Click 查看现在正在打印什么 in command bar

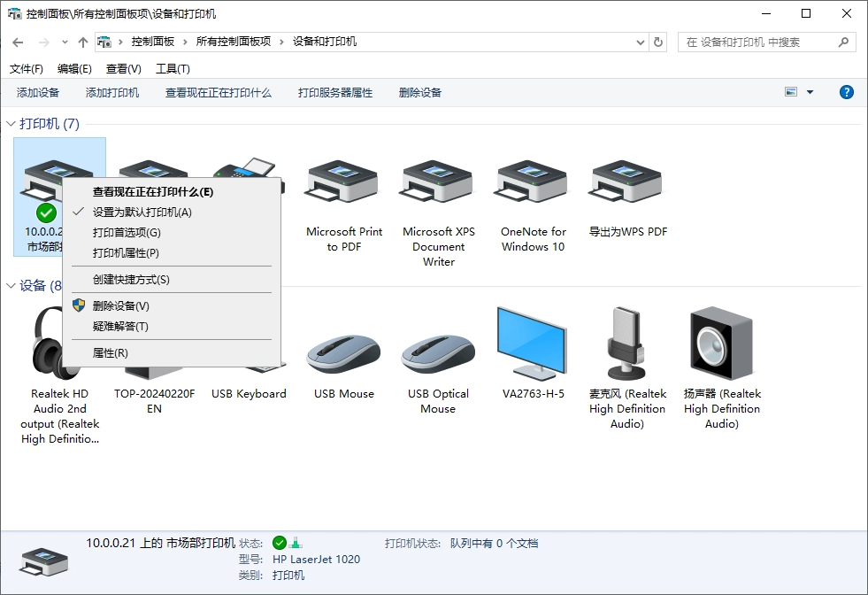[x=219, y=92]
